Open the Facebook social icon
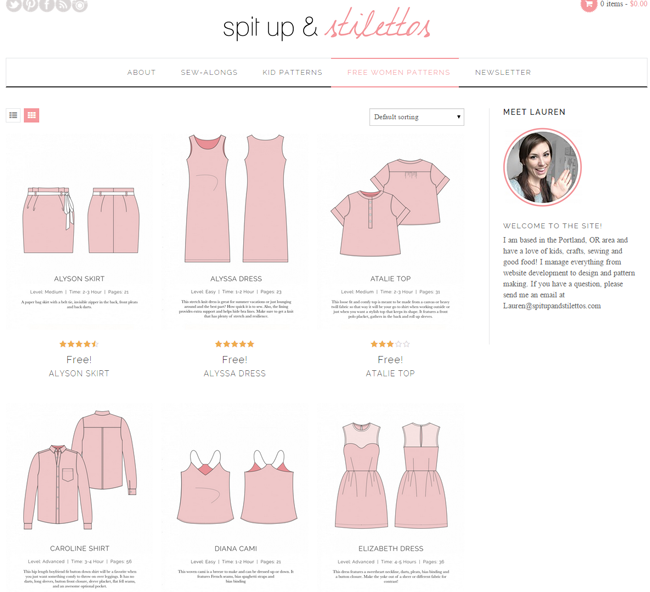Screen dimensions: 650x592 click(x=46, y=4)
